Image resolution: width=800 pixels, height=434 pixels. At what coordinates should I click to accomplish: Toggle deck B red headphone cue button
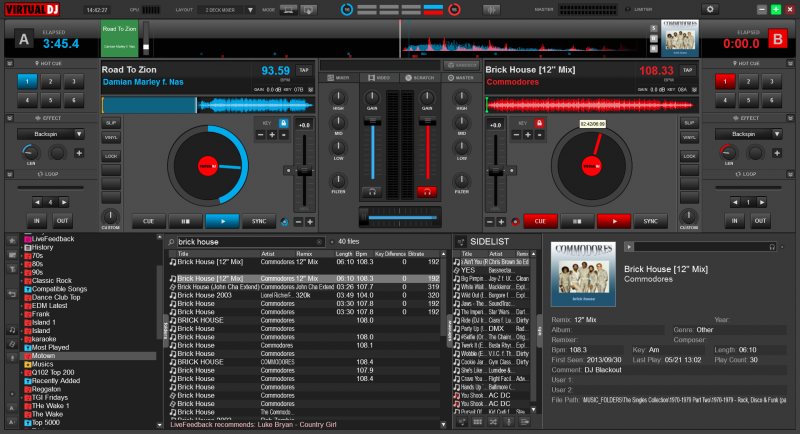(427, 192)
